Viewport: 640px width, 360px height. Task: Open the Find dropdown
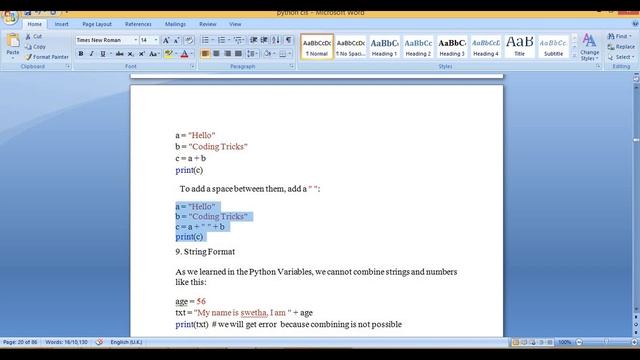tap(620, 36)
